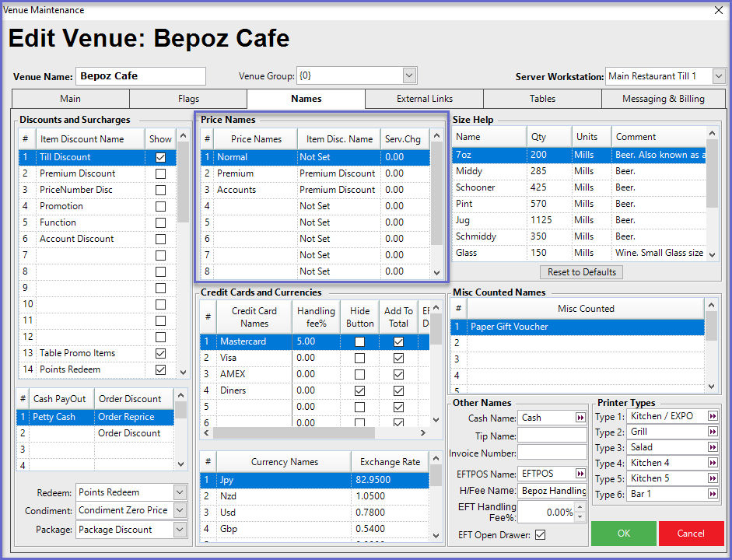Open the Type 6 Bar 1 picker icon
This screenshot has width=732, height=560.
tap(713, 494)
